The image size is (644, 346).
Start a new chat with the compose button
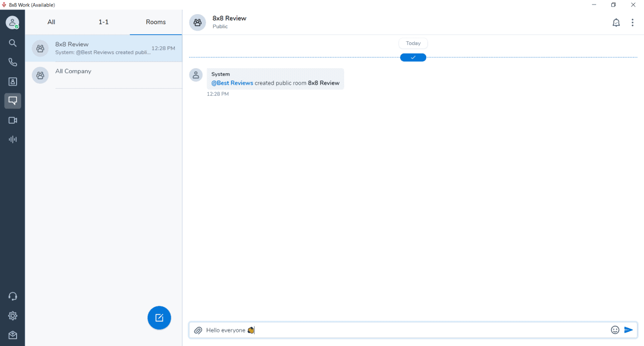pyautogui.click(x=159, y=318)
